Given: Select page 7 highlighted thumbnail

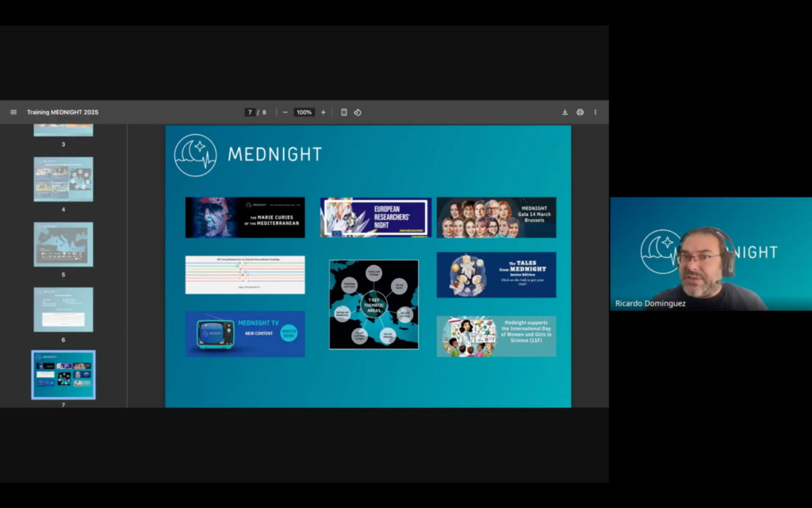Looking at the screenshot, I should tap(63, 375).
